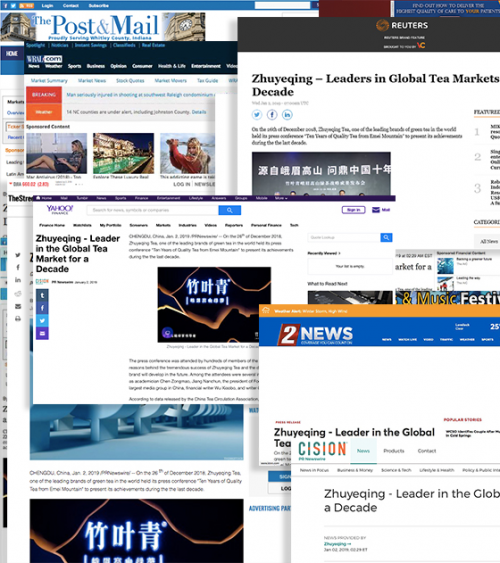500x563 pixels.
Task: Click 2 News WATCH LIVE nav link
Action: click(x=407, y=339)
